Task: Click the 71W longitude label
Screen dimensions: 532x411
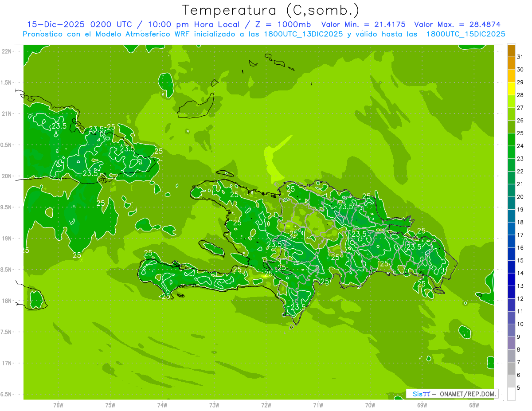Action: [318, 405]
